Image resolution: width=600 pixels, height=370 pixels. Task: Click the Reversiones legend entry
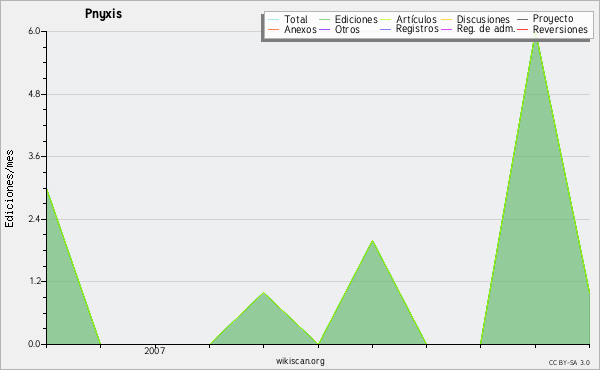pos(553,29)
